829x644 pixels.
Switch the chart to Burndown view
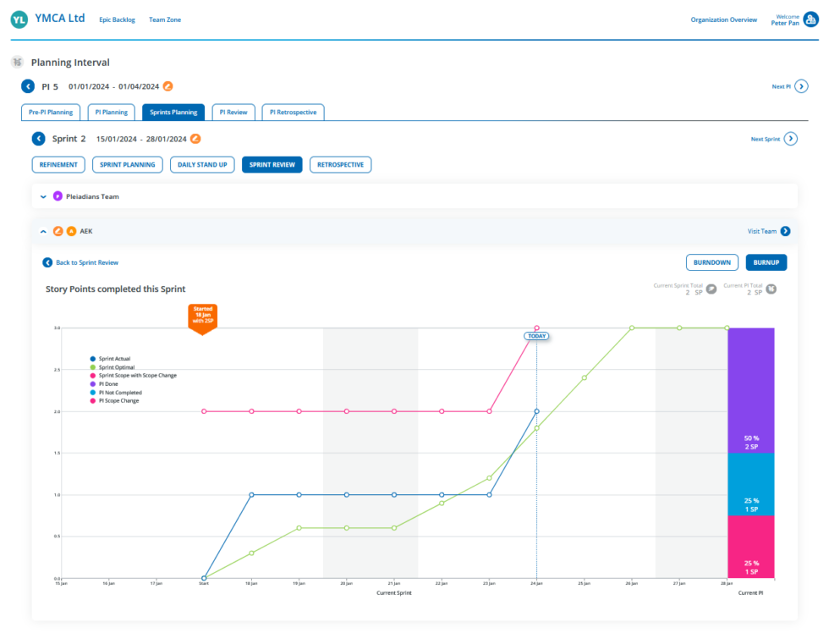tap(711, 262)
